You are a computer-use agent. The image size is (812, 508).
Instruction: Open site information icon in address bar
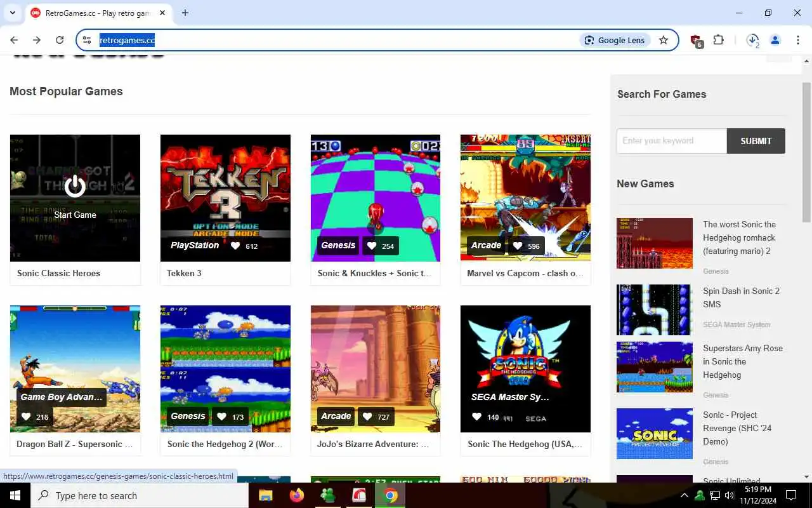coord(87,40)
